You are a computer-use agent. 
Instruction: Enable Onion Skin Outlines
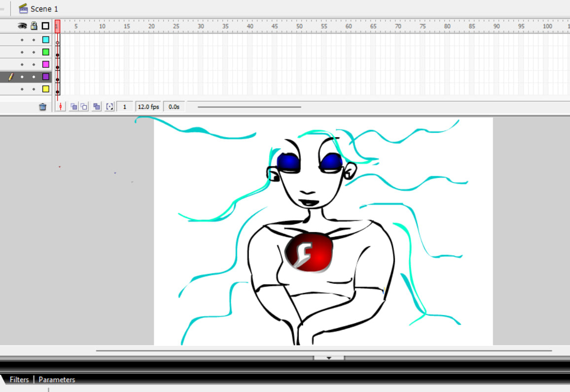pyautogui.click(x=84, y=107)
